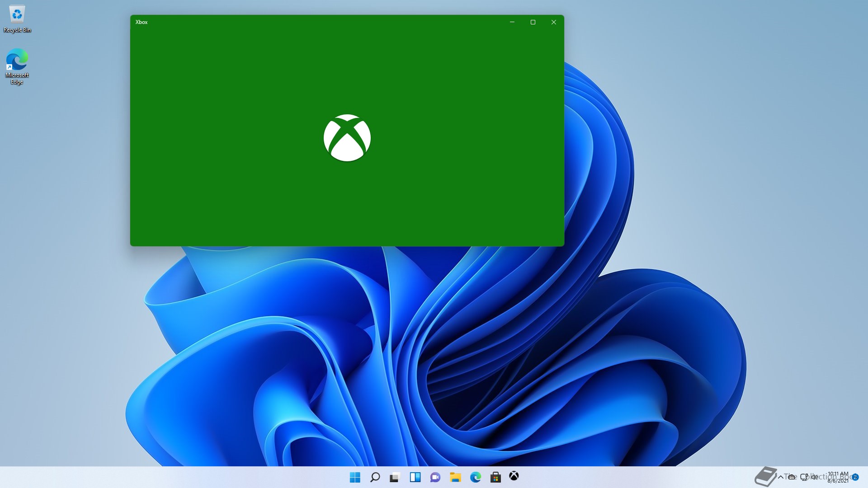Click the OneDrive cloud tray icon
Screen dimensions: 868x488
[x=792, y=477]
